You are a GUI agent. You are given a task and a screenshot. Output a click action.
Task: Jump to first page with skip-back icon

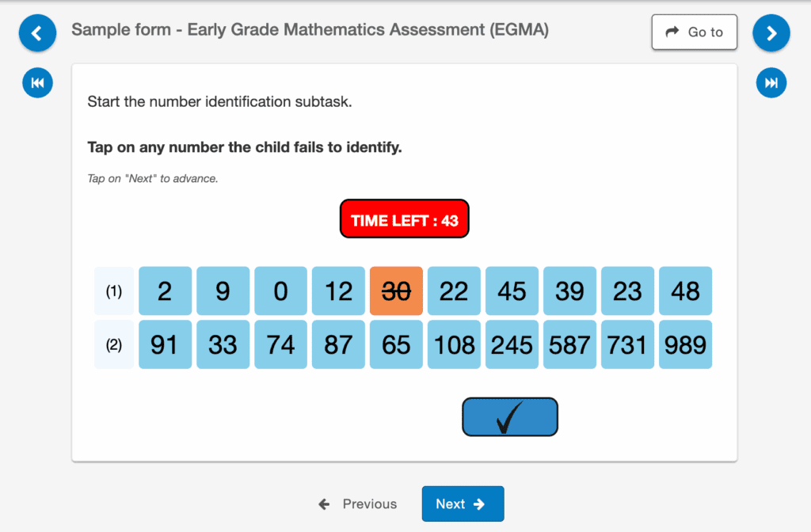37,82
